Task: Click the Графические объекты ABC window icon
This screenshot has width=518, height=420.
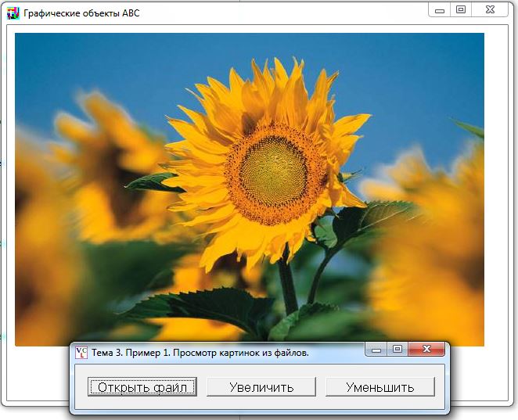Action: 13,13
